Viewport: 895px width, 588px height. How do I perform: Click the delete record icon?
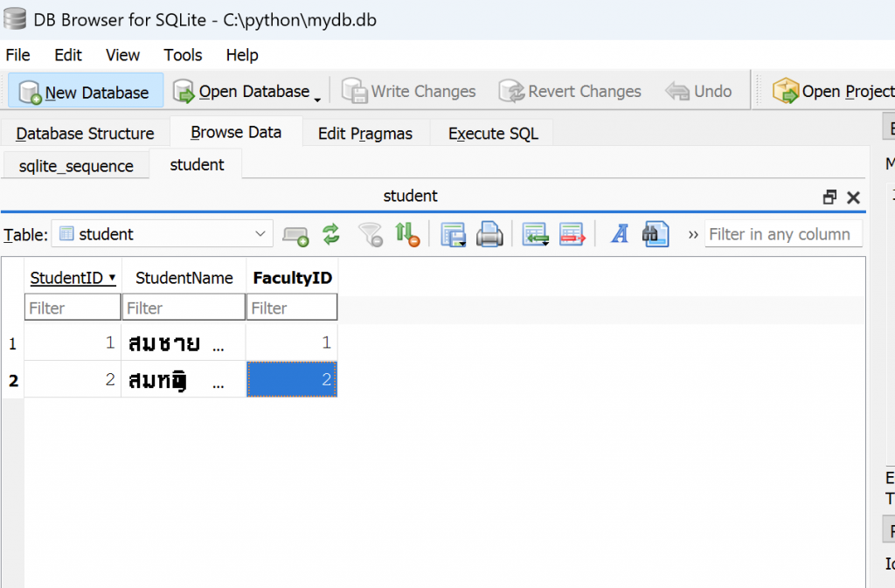[572, 234]
